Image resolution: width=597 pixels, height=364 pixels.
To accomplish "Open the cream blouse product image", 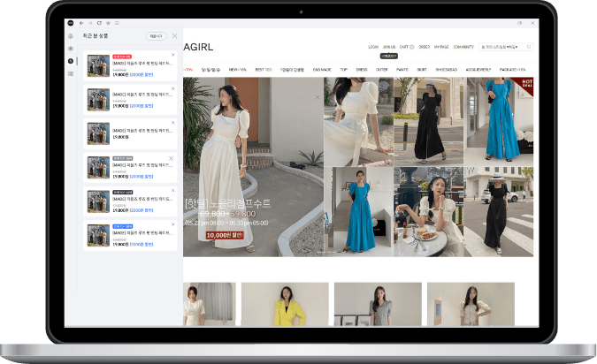I will click(471, 304).
